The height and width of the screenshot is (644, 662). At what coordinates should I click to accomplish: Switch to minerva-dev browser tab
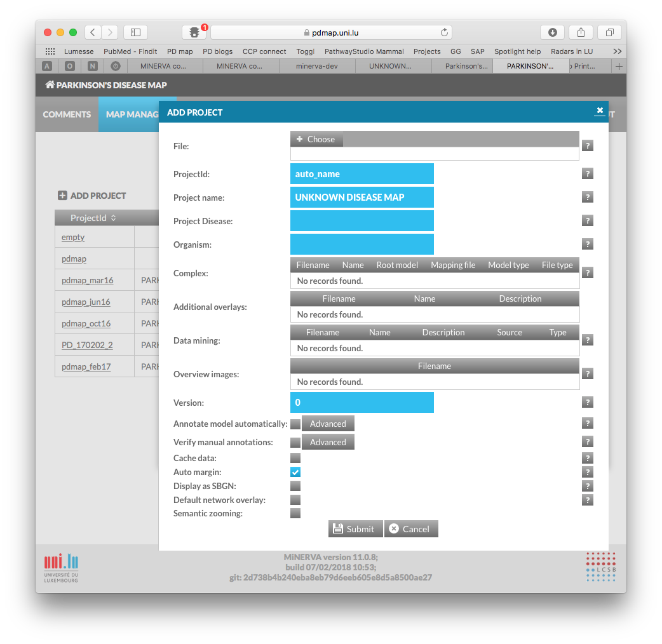[x=316, y=66]
